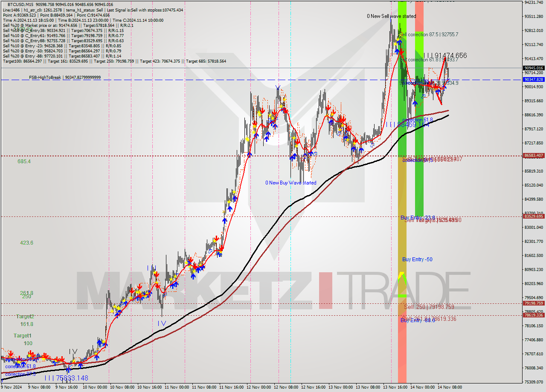This screenshot has height=392, width=546.
Task: Click the '14 Nov 00:00' time axis label
Action: (x=423, y=387)
